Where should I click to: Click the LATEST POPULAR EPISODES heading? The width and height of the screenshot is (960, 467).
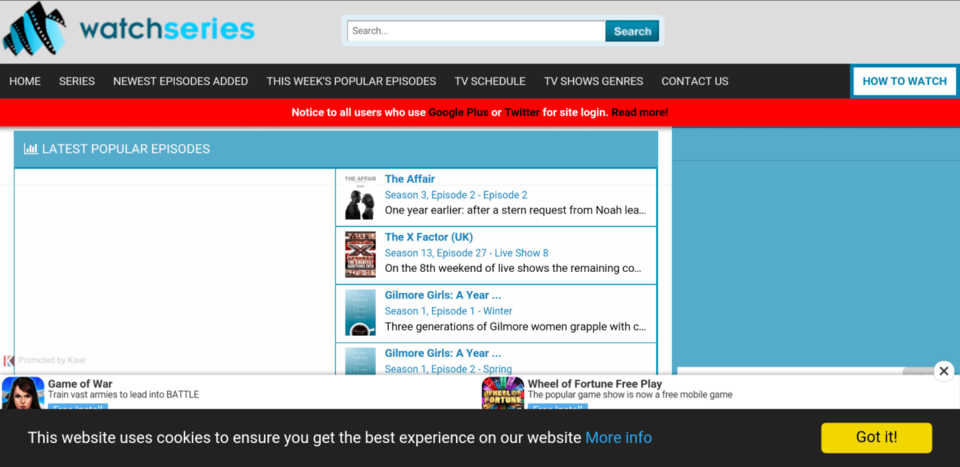coord(126,149)
